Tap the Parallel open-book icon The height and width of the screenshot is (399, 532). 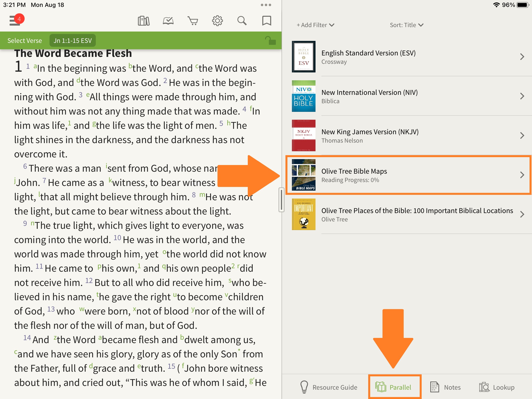point(381,387)
